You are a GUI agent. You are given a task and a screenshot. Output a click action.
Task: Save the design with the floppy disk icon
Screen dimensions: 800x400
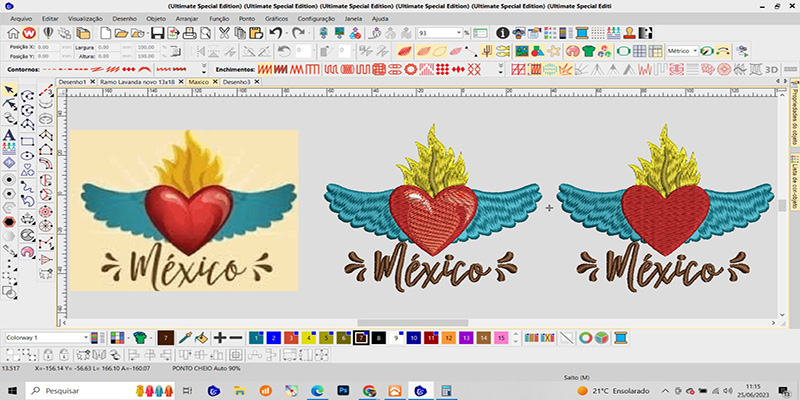[x=157, y=33]
